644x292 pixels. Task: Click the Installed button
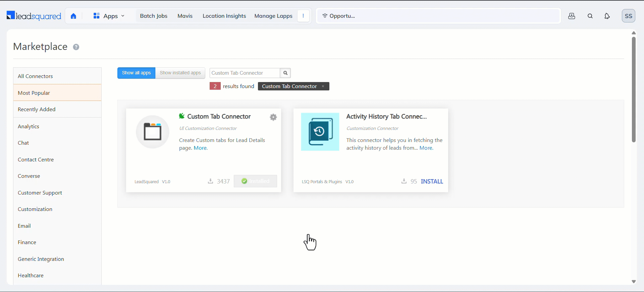pyautogui.click(x=255, y=181)
